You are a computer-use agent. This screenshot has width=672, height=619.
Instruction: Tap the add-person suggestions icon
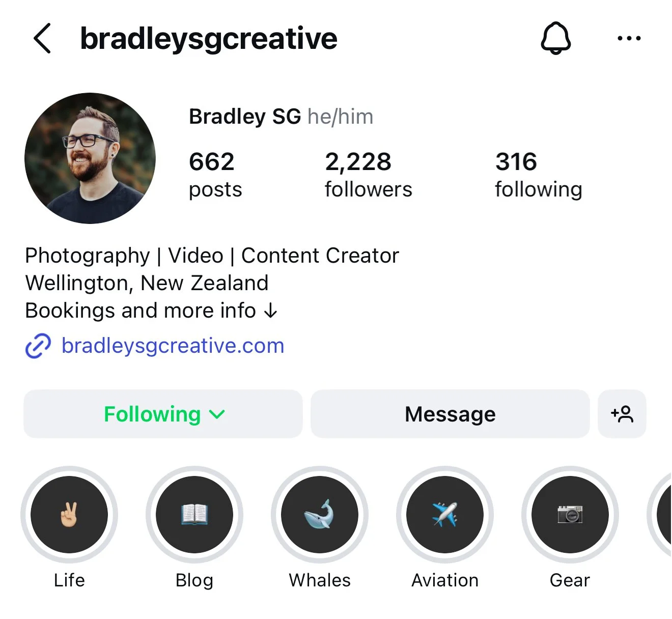[x=622, y=414]
